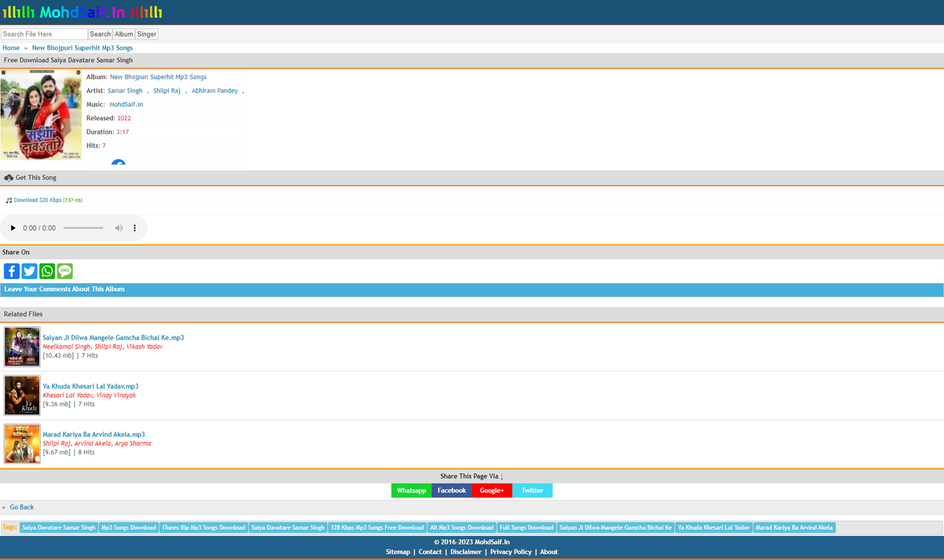Click the red Google+ share button
944x560 pixels.
coord(491,490)
